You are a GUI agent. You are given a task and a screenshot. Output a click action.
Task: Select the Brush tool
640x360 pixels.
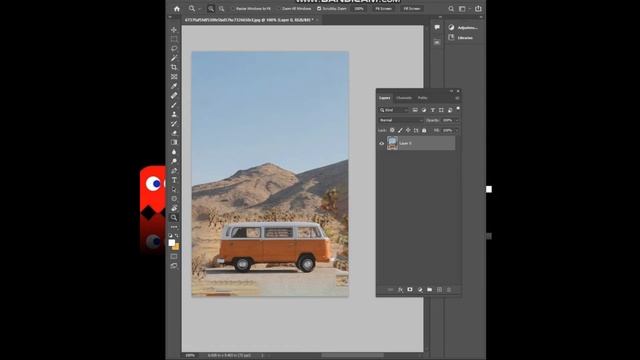pos(174,105)
